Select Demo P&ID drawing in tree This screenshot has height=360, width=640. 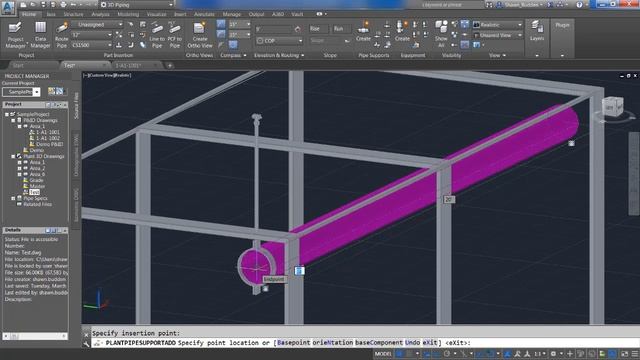point(49,144)
